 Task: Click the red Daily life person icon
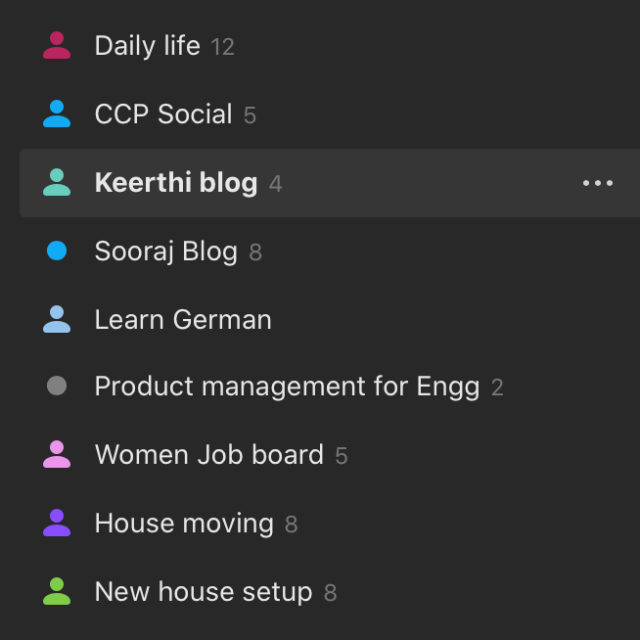pos(57,46)
